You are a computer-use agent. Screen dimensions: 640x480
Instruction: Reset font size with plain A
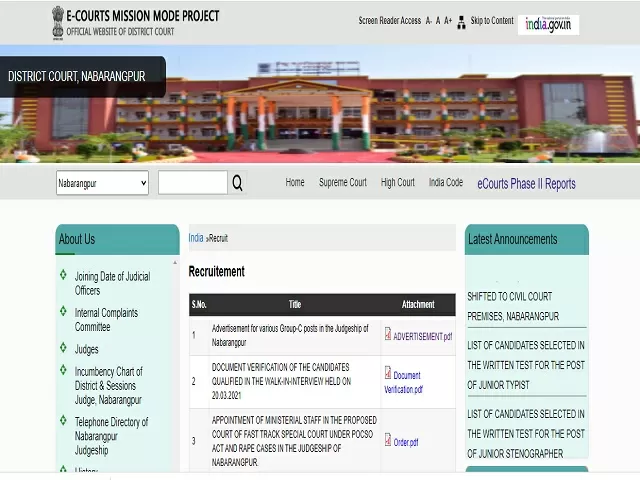coord(438,21)
